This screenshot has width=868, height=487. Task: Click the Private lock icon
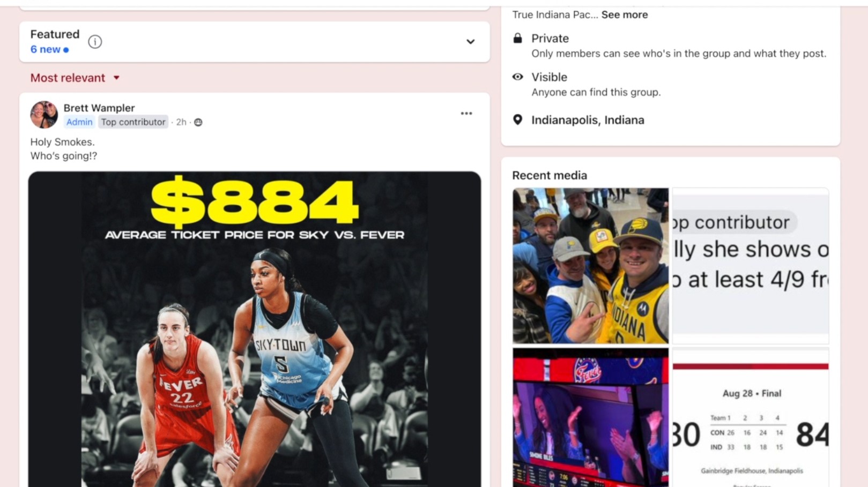(x=517, y=38)
